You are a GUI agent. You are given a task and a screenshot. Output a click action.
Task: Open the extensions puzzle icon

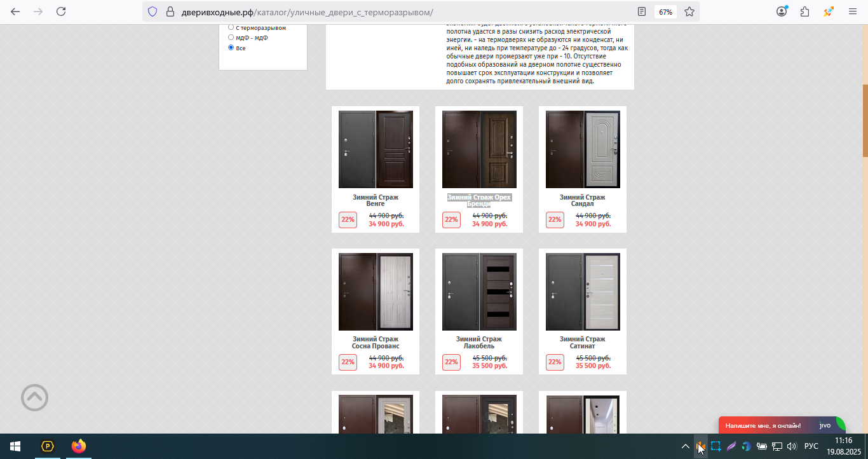(805, 11)
